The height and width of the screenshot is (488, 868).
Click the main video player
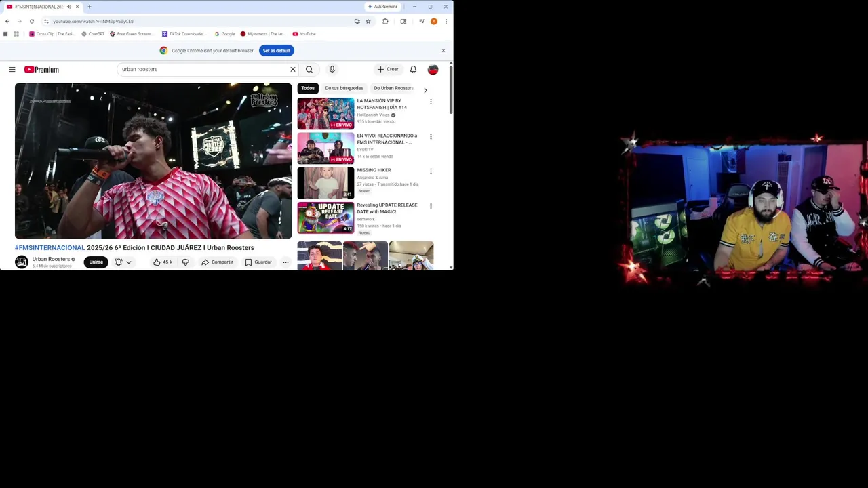[x=153, y=161]
